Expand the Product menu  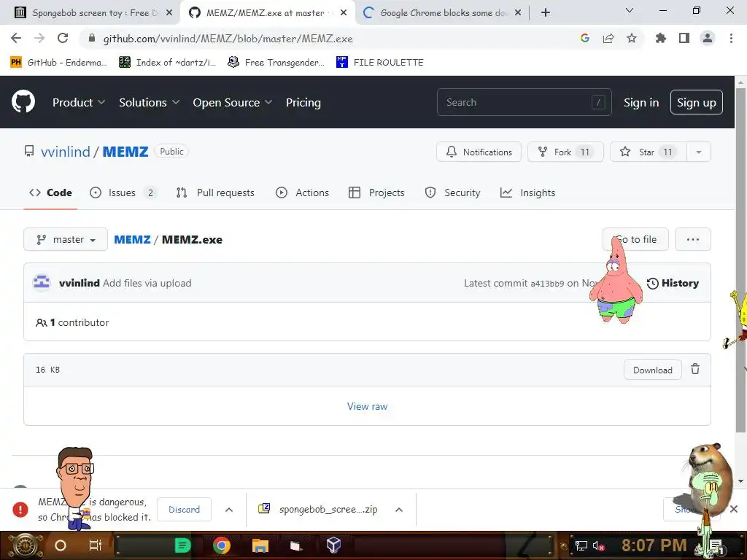[x=79, y=102]
